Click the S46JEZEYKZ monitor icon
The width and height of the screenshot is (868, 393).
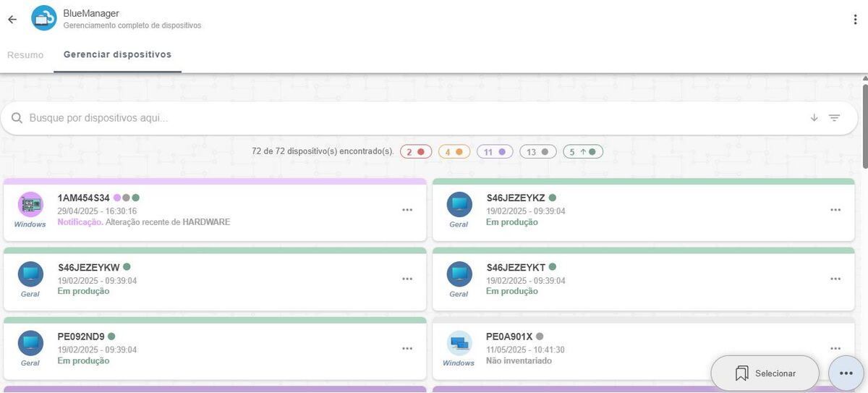459,205
